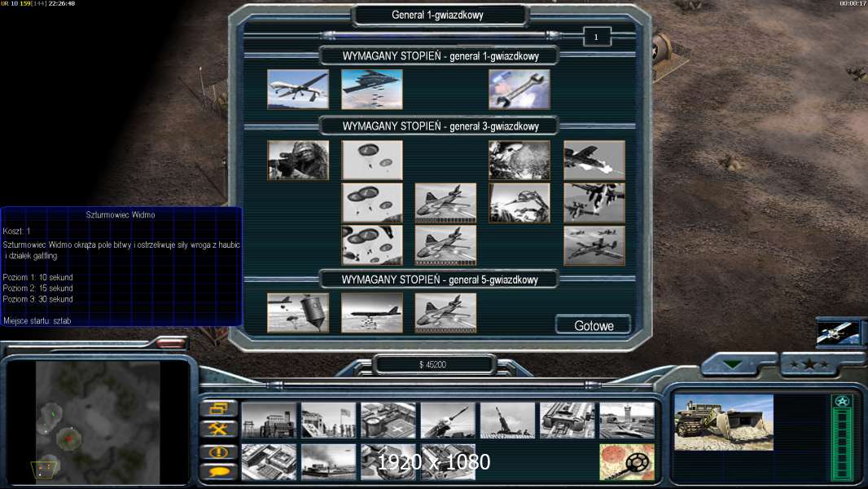Choose the supply drop zone build icon
Viewport: 868px width, 489px height.
coord(328,462)
